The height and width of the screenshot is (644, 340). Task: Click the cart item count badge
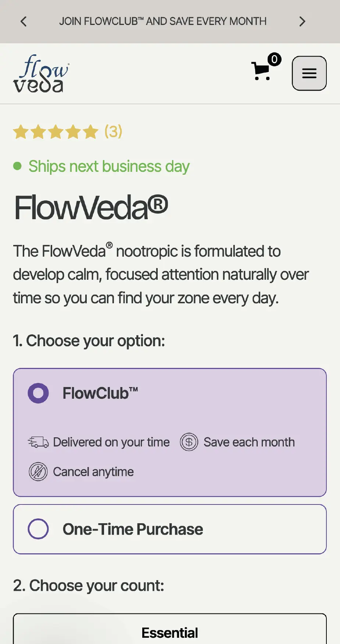(x=274, y=60)
